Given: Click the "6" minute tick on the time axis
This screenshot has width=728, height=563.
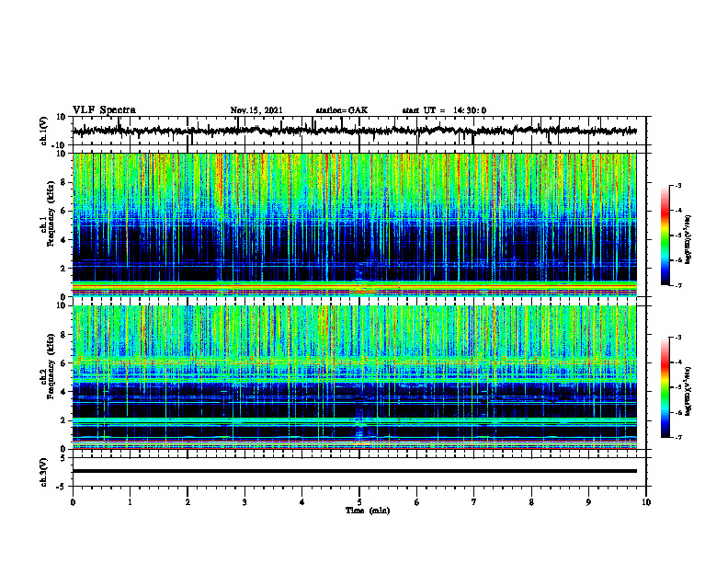Looking at the screenshot, I should pyautogui.click(x=416, y=502).
